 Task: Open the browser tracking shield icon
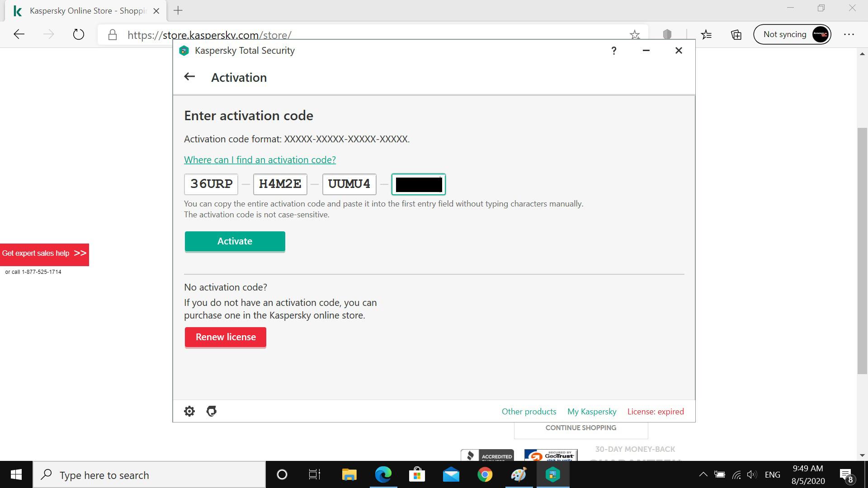click(x=667, y=34)
